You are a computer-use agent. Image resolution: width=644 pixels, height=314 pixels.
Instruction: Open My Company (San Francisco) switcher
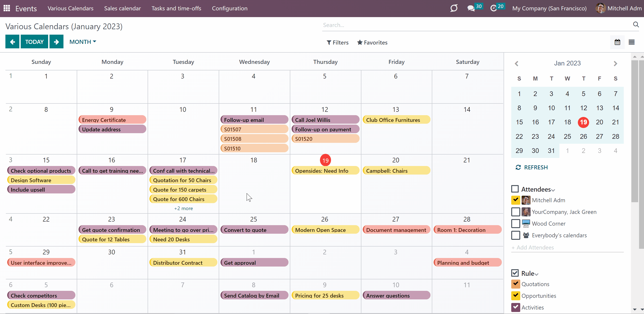(x=549, y=8)
